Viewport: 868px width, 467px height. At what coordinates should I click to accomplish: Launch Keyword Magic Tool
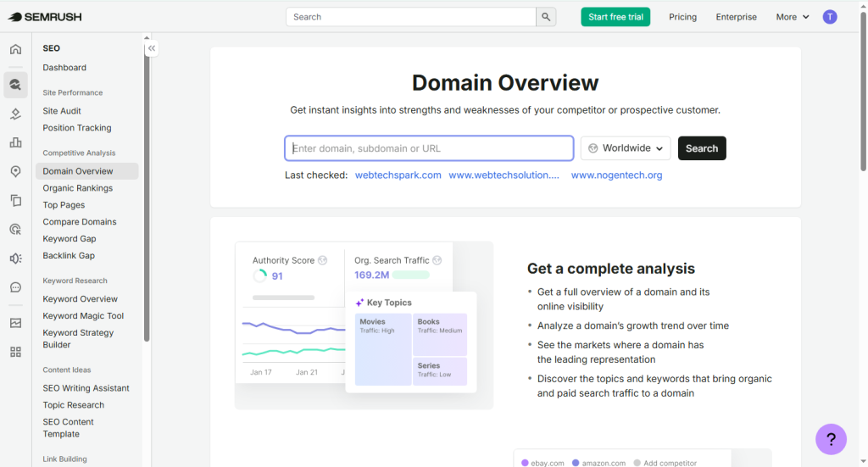pyautogui.click(x=83, y=316)
